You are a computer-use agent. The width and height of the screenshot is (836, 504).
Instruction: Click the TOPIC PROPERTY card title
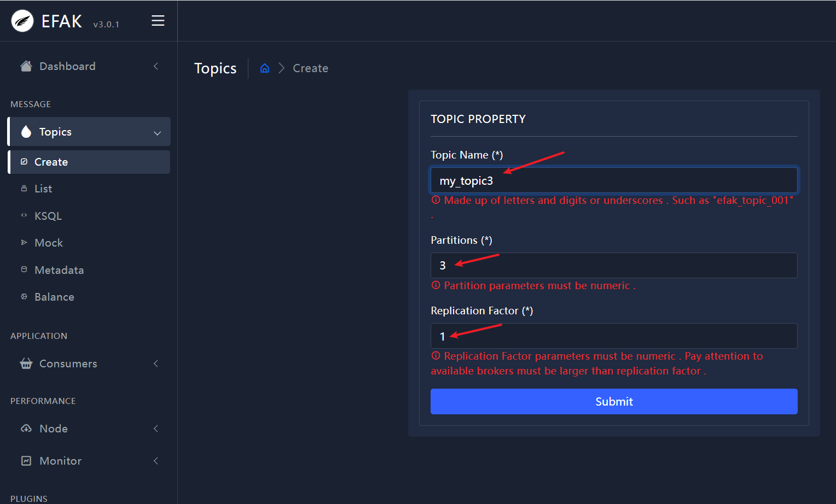478,119
